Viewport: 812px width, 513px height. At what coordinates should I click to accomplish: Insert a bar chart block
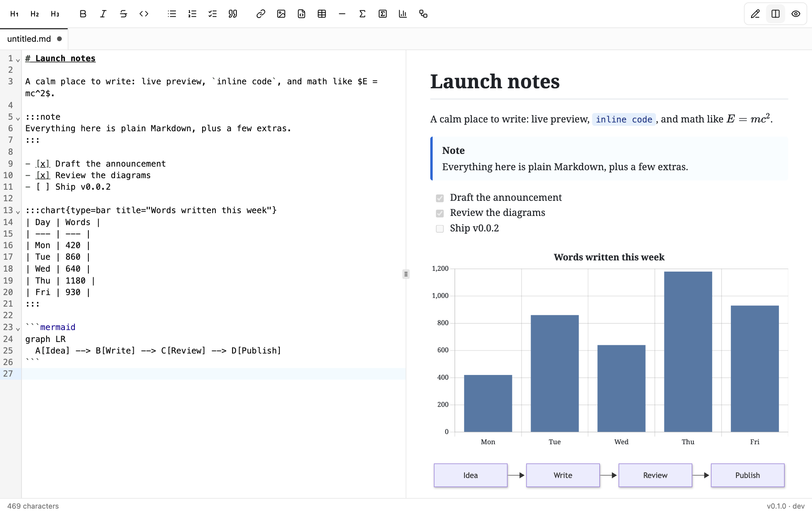(403, 14)
